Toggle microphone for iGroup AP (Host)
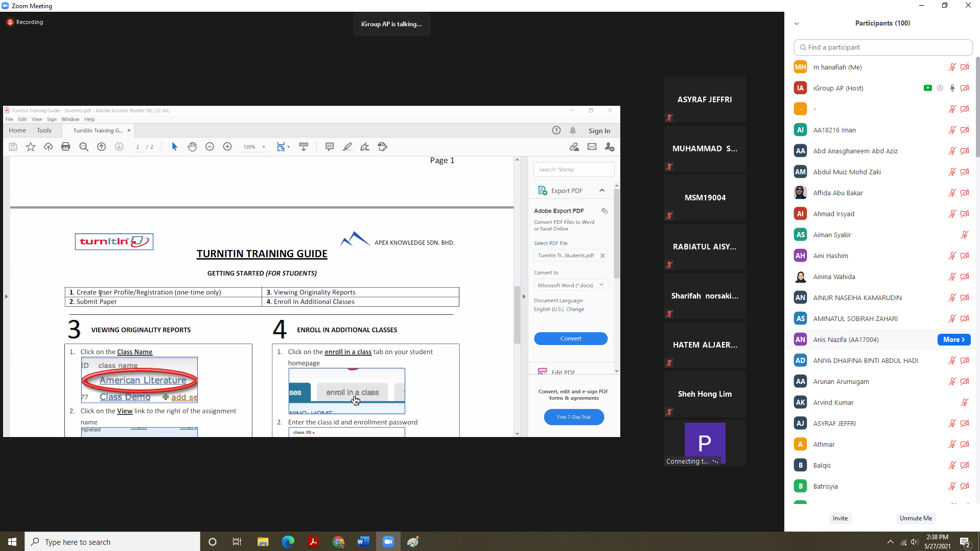980x551 pixels. [952, 88]
